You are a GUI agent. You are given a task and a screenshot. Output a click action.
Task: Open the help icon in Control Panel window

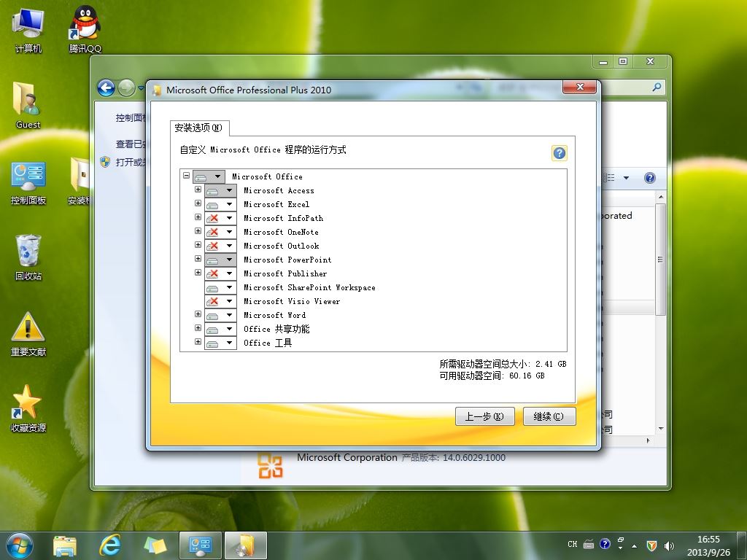(649, 178)
